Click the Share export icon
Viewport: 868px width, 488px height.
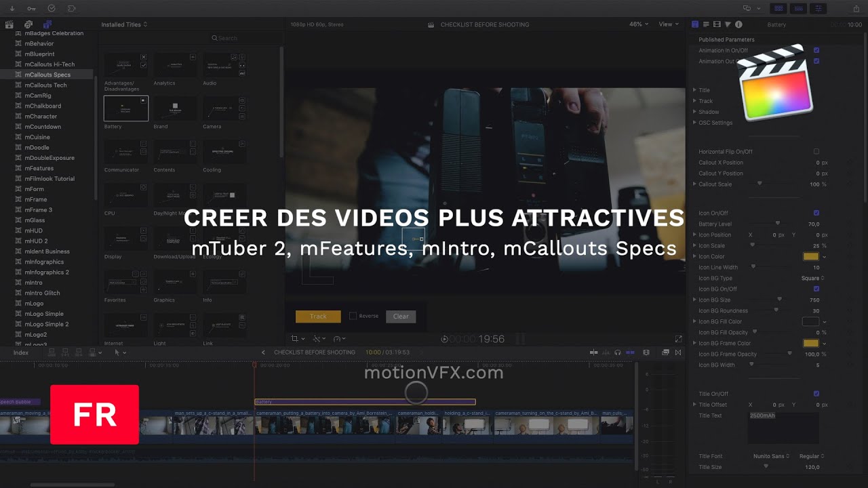[856, 8]
